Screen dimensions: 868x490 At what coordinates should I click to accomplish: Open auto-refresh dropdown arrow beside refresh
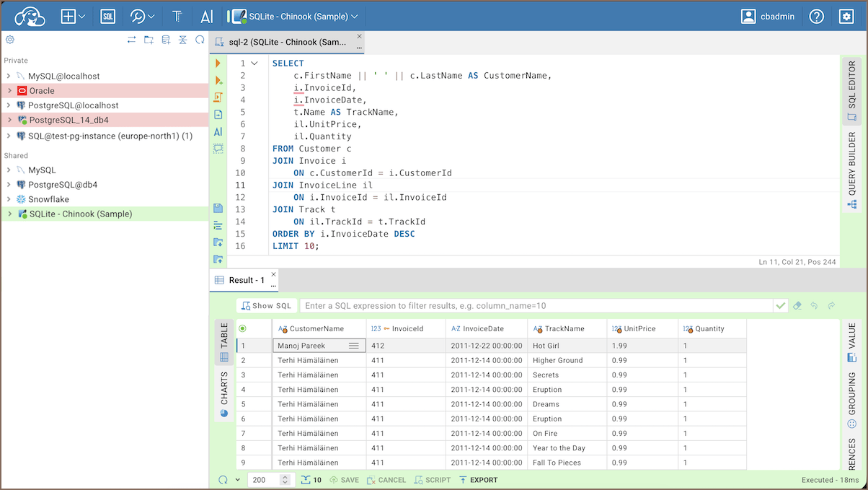point(237,480)
